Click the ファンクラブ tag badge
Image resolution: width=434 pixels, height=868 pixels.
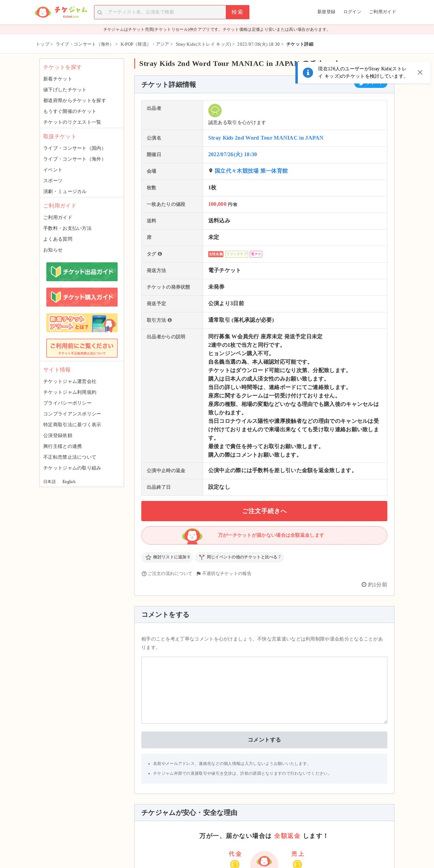[237, 254]
